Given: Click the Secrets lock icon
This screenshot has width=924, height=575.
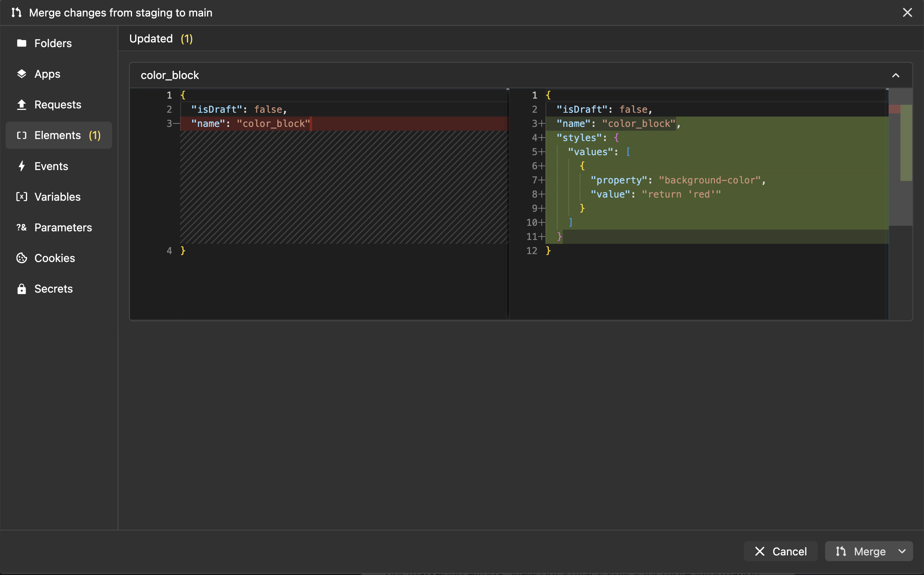Looking at the screenshot, I should click(22, 289).
